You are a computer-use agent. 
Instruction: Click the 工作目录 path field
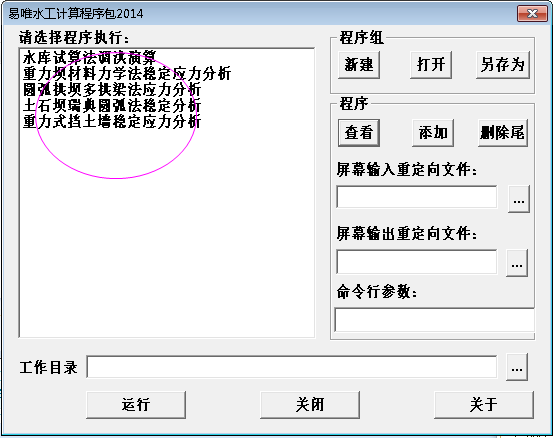click(x=292, y=367)
